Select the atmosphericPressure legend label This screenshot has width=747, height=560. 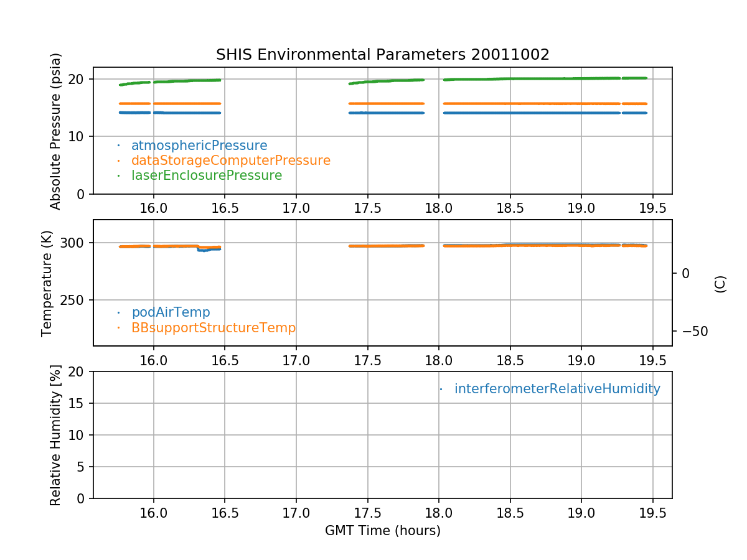199,146
